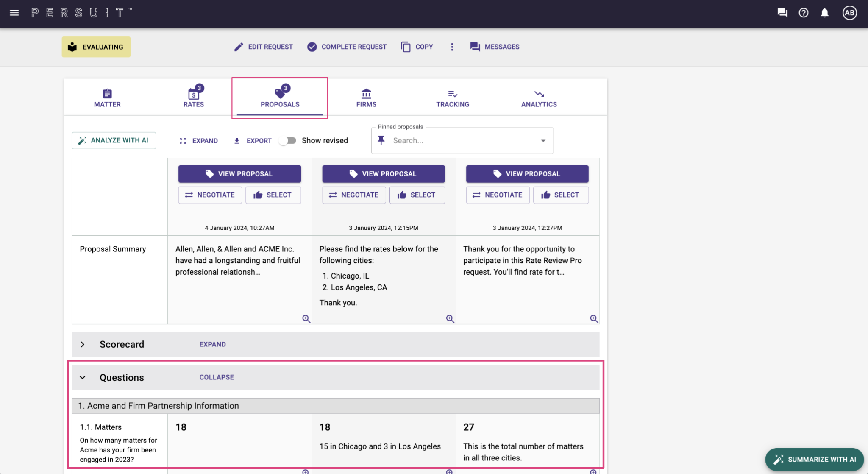The height and width of the screenshot is (474, 868).
Task: Switch to the Firms tab
Action: click(x=366, y=98)
